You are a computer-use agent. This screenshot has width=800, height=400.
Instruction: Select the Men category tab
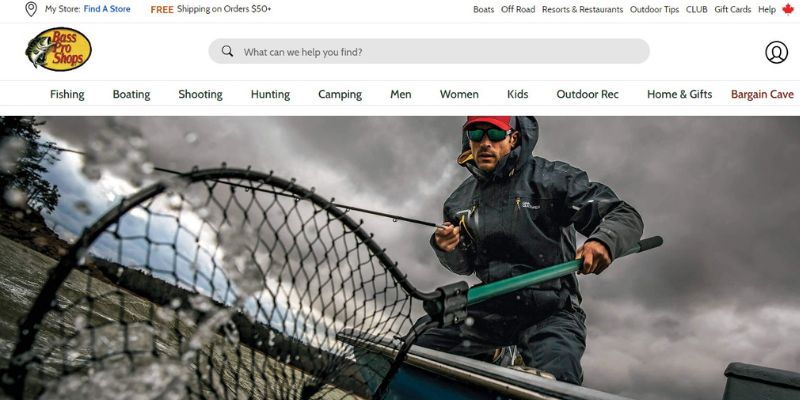tap(401, 94)
